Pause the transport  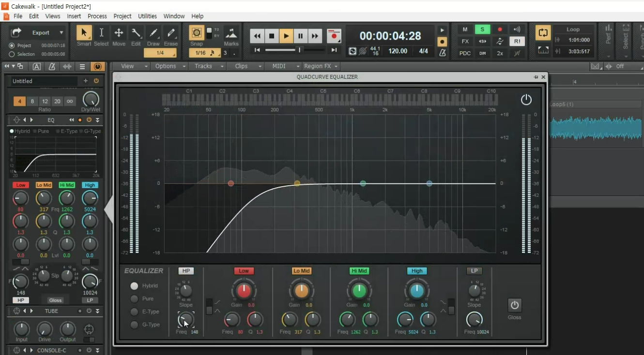(x=301, y=36)
